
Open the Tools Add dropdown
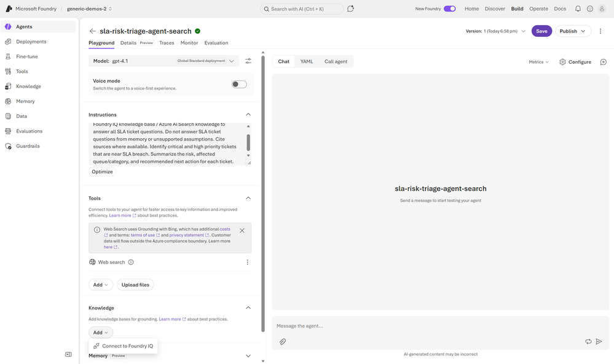101,285
